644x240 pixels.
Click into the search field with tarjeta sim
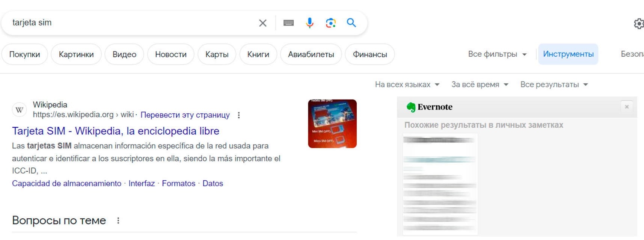click(131, 23)
